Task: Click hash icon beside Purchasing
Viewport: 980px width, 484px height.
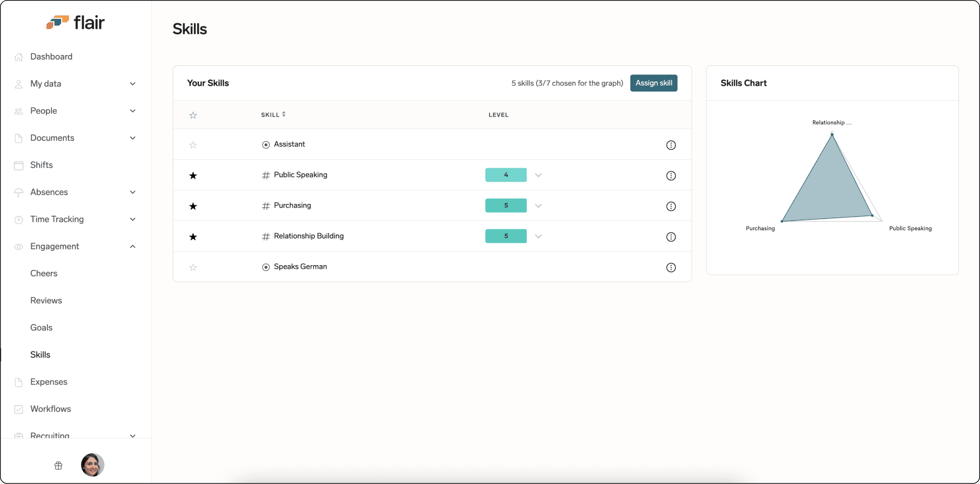Action: tap(266, 206)
